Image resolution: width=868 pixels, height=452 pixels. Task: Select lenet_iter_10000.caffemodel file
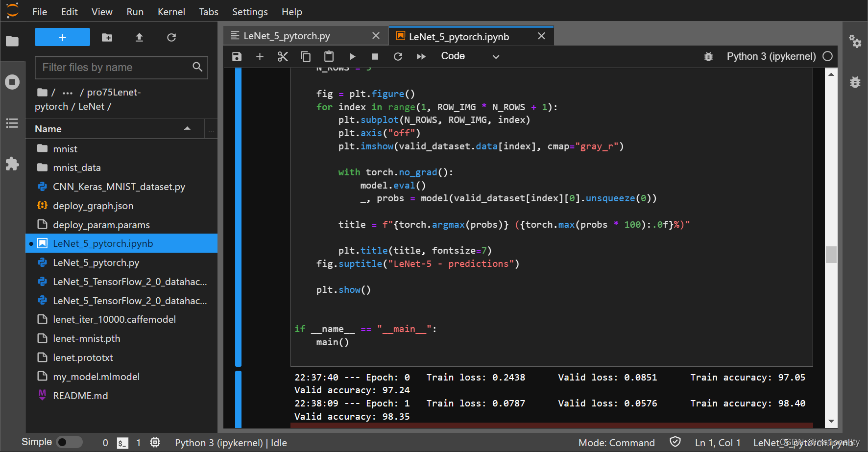point(121,319)
